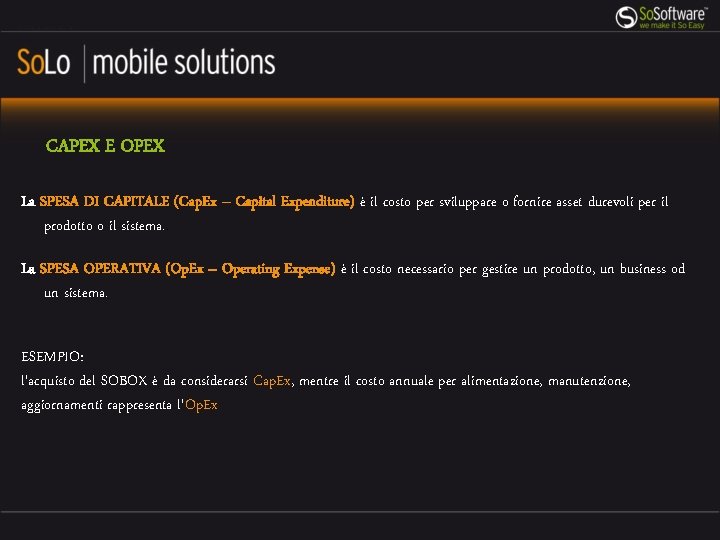This screenshot has height=540, width=720.
Task: Click the orange 'Op.Ex' word at end
Action: [201, 405]
